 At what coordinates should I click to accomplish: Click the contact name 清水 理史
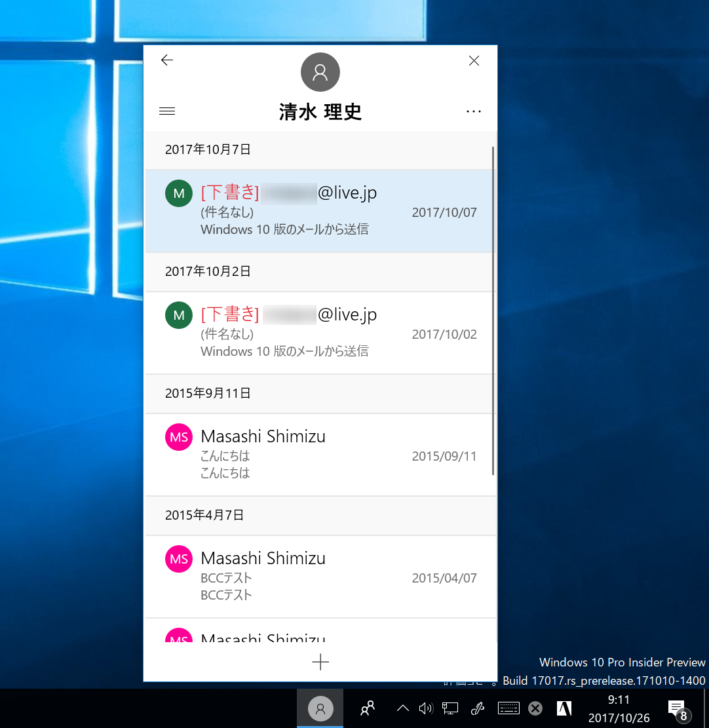320,112
